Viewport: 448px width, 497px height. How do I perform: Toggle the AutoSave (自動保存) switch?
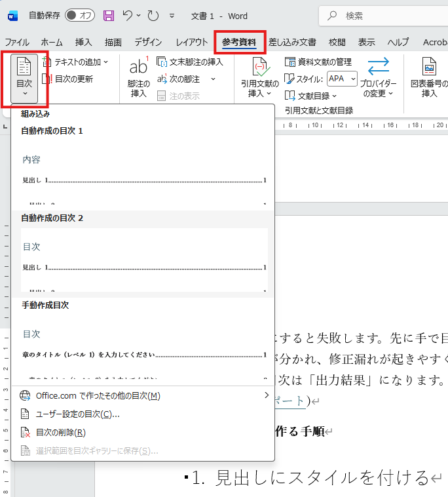(x=80, y=15)
